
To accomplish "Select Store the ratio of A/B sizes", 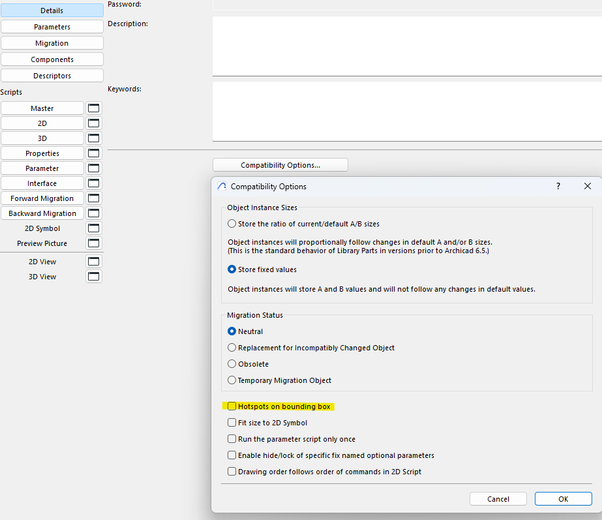I will coord(303,224).
